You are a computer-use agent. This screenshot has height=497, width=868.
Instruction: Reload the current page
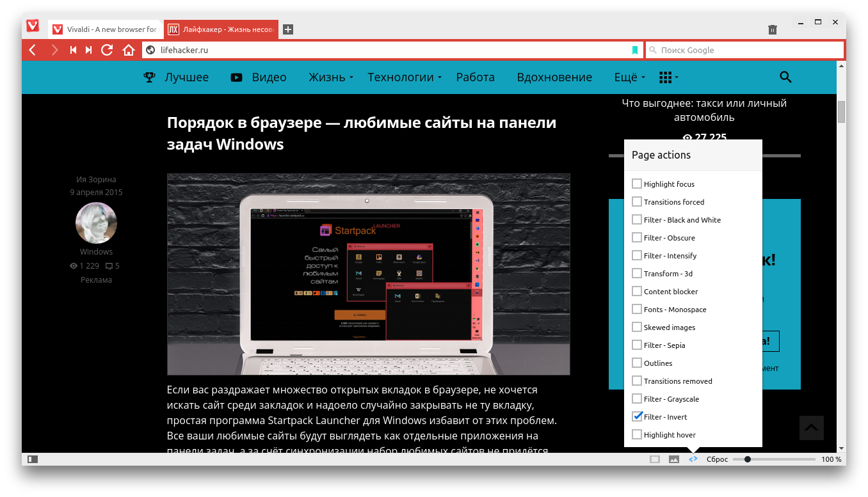[x=107, y=50]
